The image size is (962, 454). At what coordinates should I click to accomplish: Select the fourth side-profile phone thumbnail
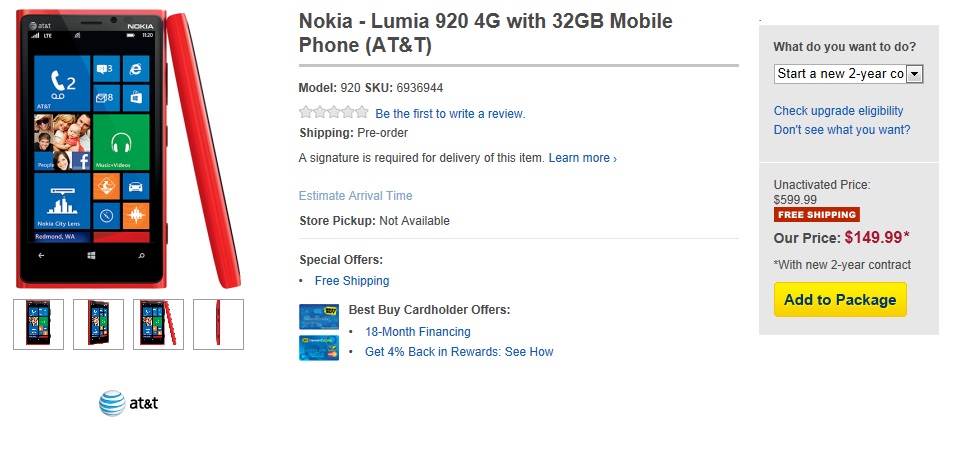(x=218, y=324)
